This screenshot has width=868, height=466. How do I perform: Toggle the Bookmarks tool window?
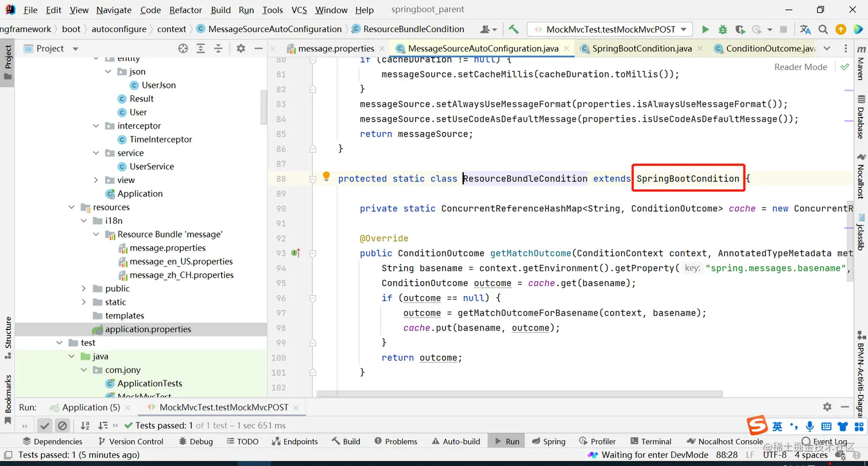click(x=8, y=399)
